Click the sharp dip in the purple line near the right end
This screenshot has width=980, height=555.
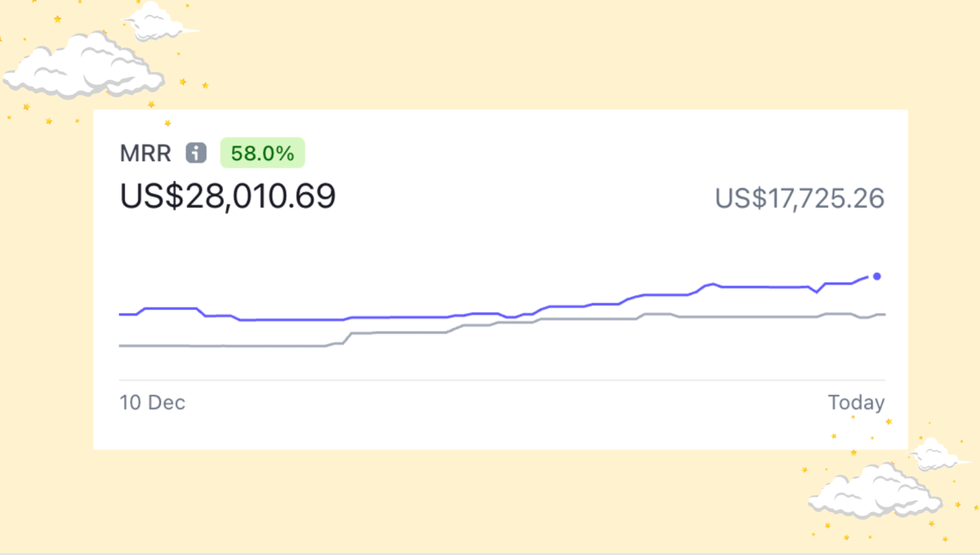[x=816, y=292]
